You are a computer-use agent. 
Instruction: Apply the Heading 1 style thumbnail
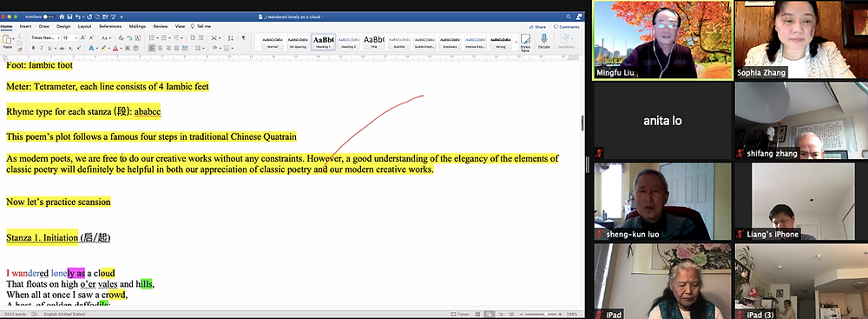tap(323, 42)
